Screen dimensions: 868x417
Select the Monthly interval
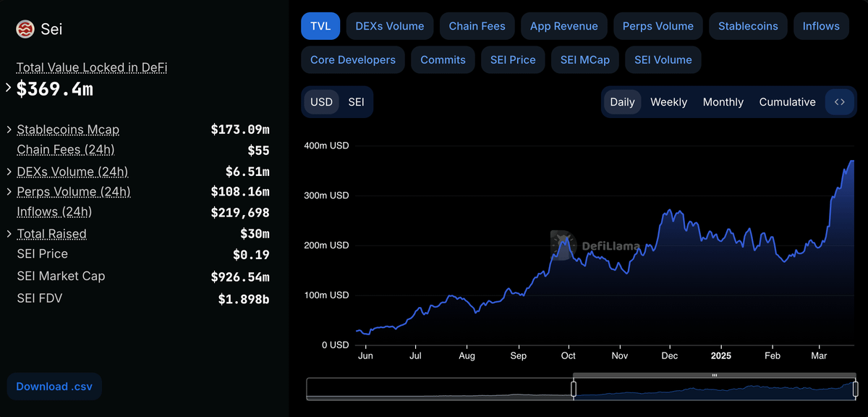(x=723, y=102)
